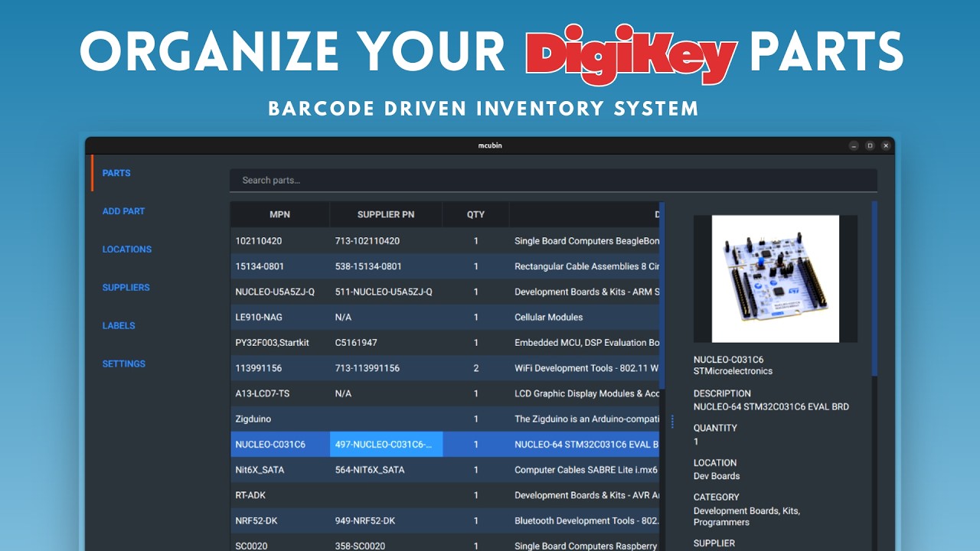
Task: Select the RT-ADK part row
Action: (x=445, y=495)
